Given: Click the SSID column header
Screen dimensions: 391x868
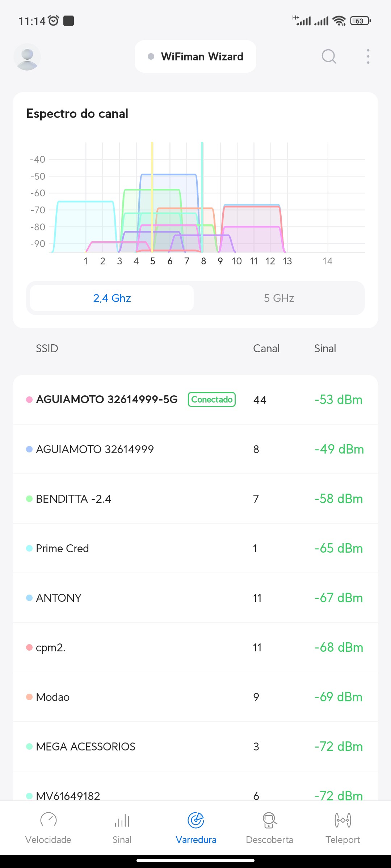Looking at the screenshot, I should pos(47,349).
